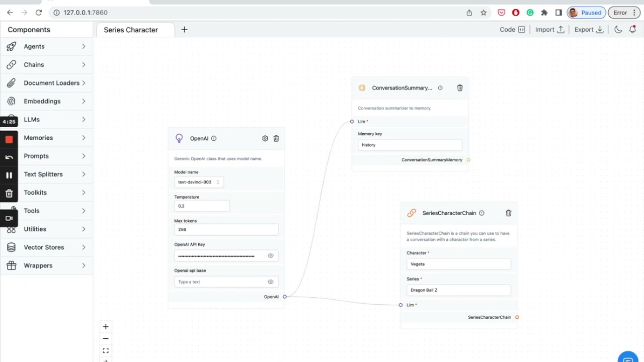Image resolution: width=644 pixels, height=362 pixels.
Task: Bookmark this page with star
Action: coord(484,13)
